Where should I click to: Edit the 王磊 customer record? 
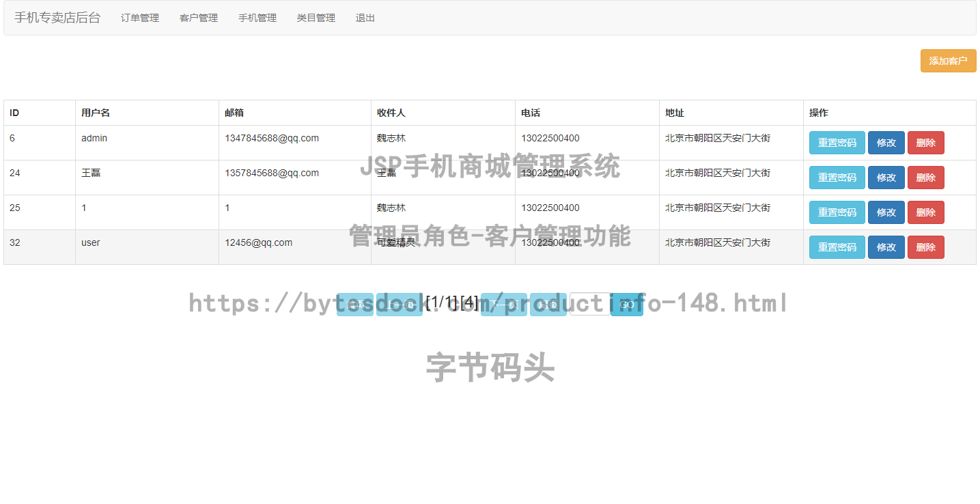tap(886, 178)
